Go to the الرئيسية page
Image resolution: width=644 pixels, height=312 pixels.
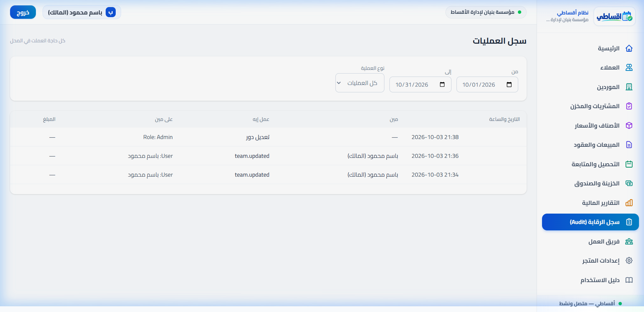tap(590, 48)
